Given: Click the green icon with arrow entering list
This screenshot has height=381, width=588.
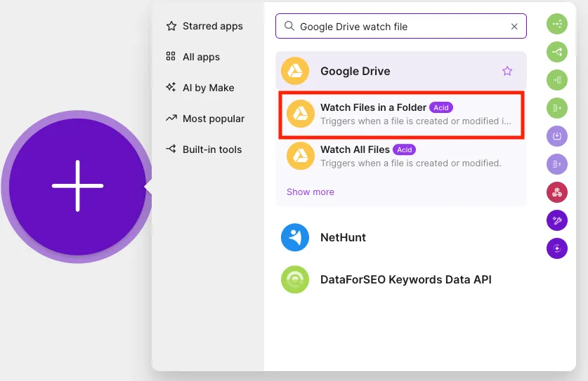Looking at the screenshot, I should pos(557,80).
